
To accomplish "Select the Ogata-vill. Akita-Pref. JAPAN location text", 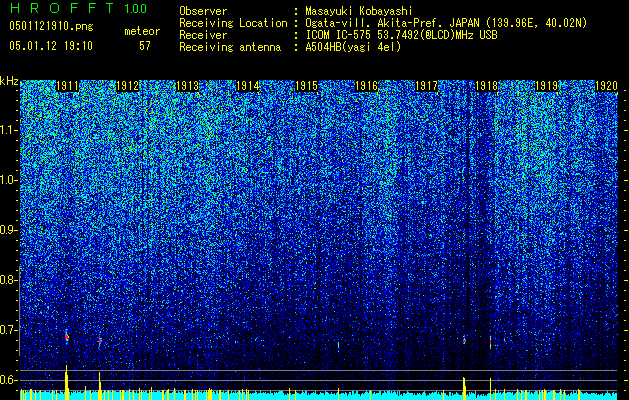I will tap(446, 23).
